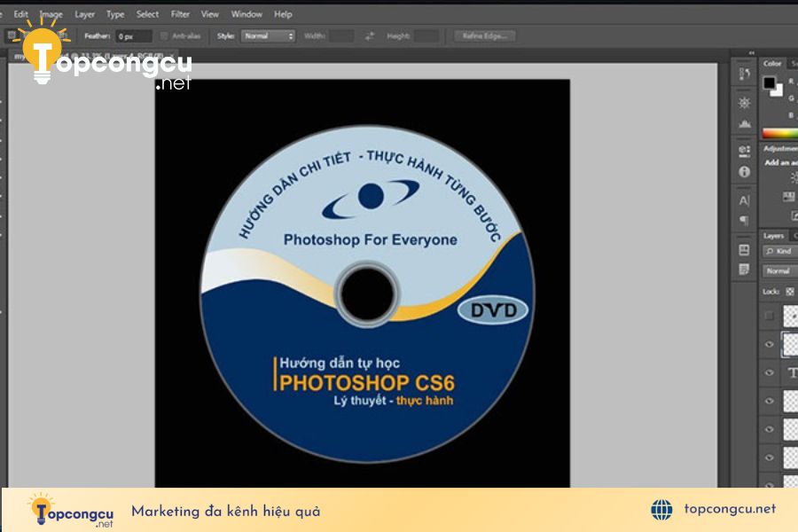Hide the currently selected layer
798x532 pixels.
(769, 345)
